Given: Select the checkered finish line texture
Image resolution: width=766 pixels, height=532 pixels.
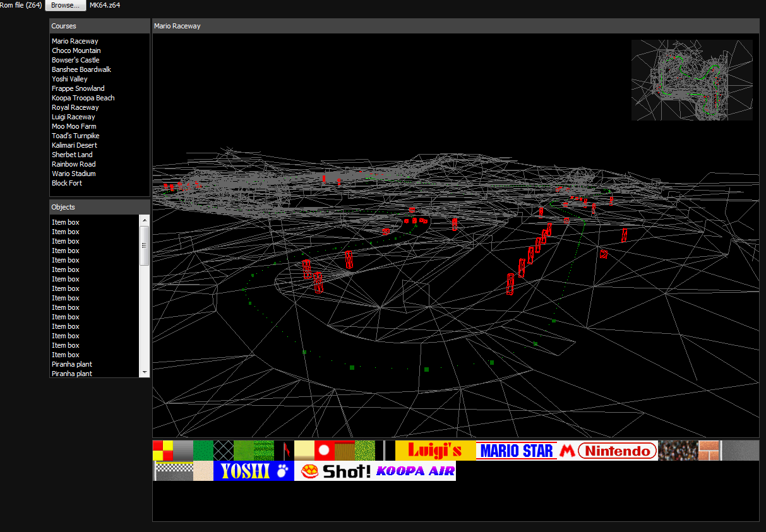Looking at the screenshot, I should [173, 471].
